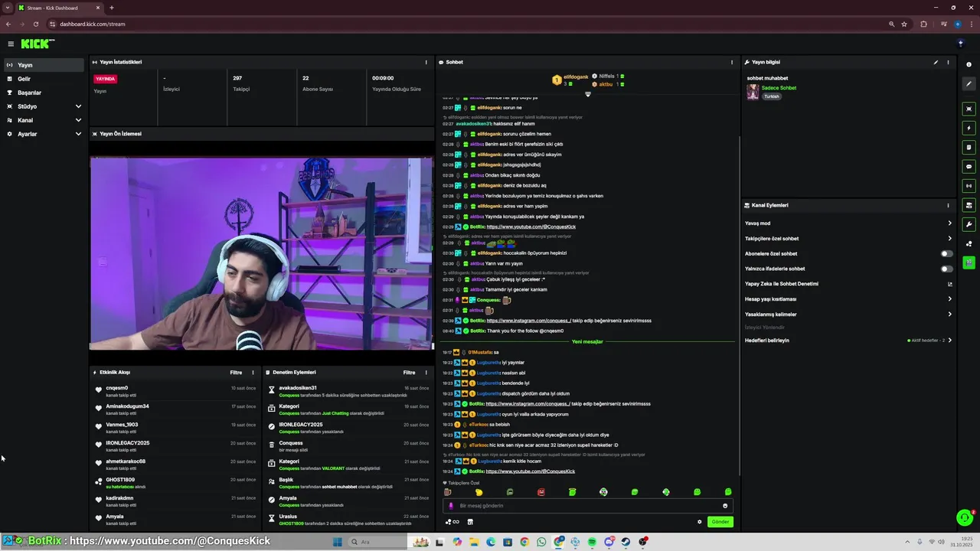Reload the page in browser
This screenshot has height=551, width=980.
pos(35,24)
